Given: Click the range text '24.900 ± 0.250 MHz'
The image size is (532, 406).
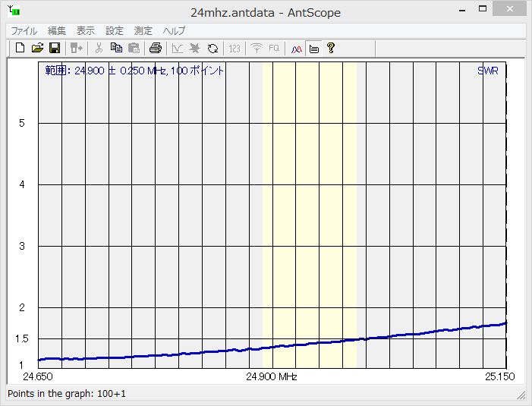Looking at the screenshot, I should (x=121, y=71).
